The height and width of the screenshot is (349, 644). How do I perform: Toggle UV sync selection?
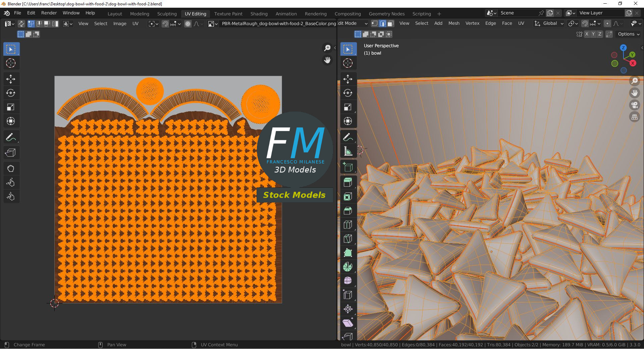pos(21,24)
